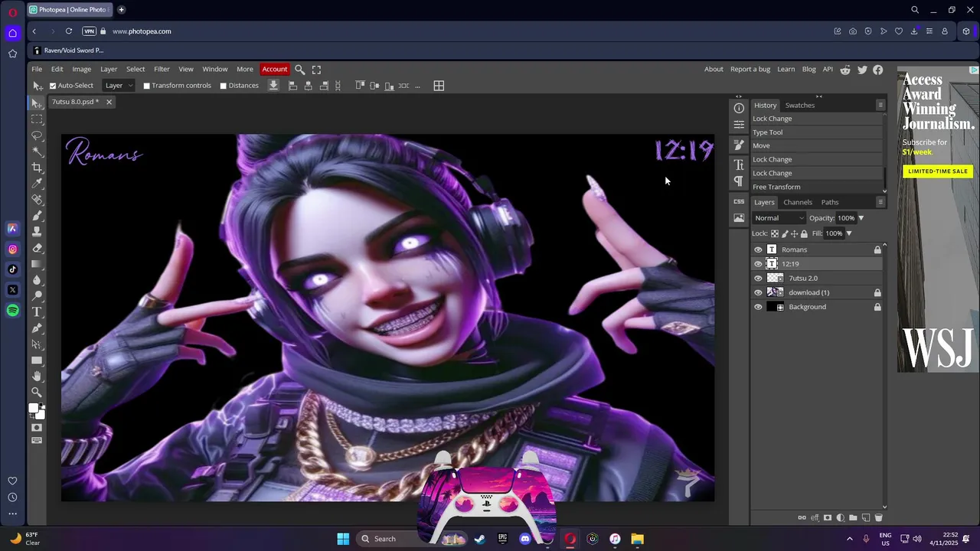This screenshot has width=980, height=551.
Task: Open the Fill slider arrow
Action: 848,233
